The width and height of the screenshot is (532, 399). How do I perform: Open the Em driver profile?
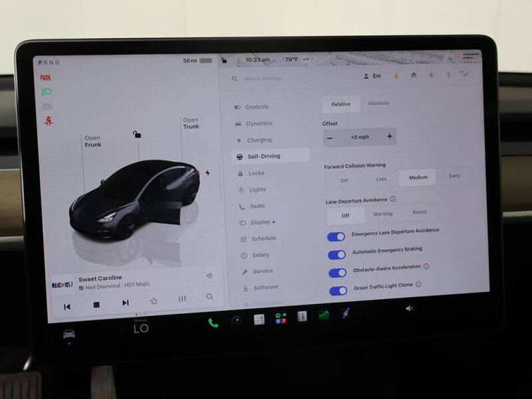(x=372, y=76)
